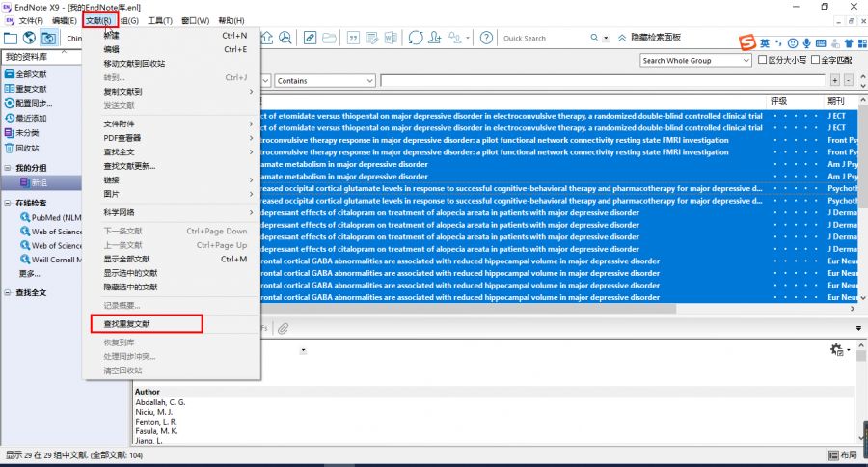Click the Open File folder toolbar icon

330,38
